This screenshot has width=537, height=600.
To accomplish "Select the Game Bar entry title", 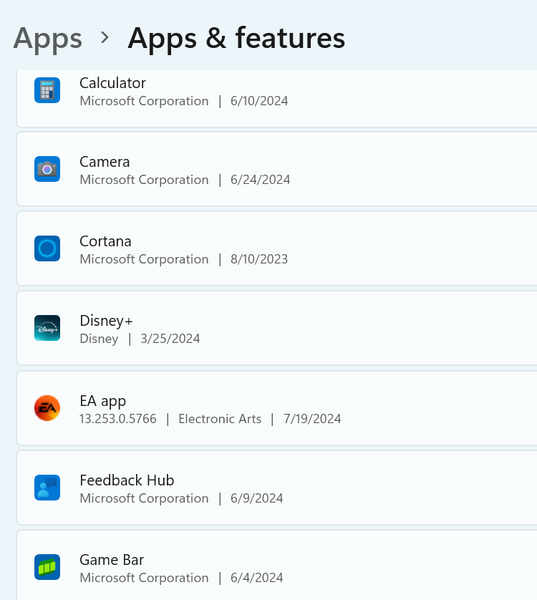I will pyautogui.click(x=112, y=560).
